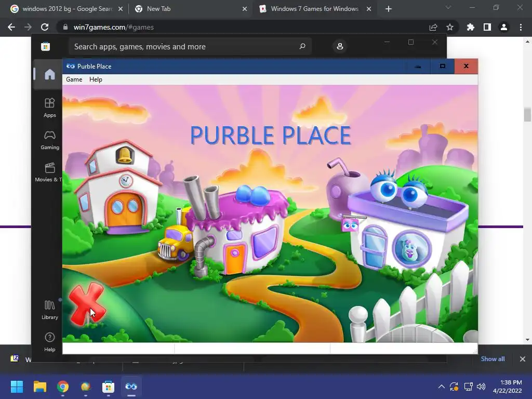The width and height of the screenshot is (532, 399).
Task: Open the Game menu in Purble Place
Action: [x=74, y=79]
